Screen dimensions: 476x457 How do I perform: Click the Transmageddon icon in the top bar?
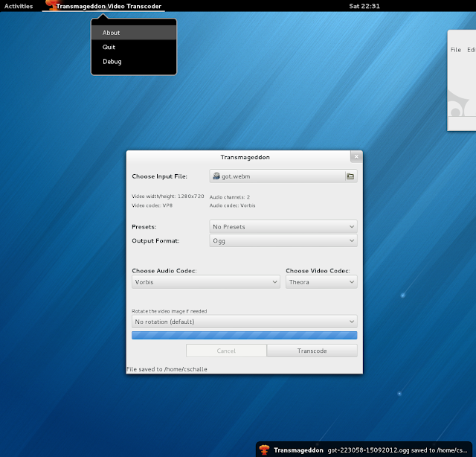51,5
